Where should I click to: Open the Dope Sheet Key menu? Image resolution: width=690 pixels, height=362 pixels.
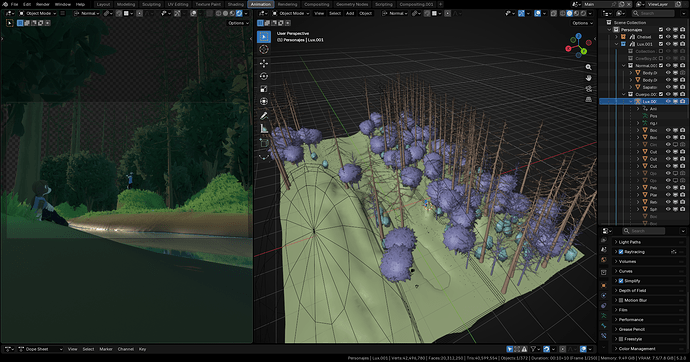pos(143,349)
